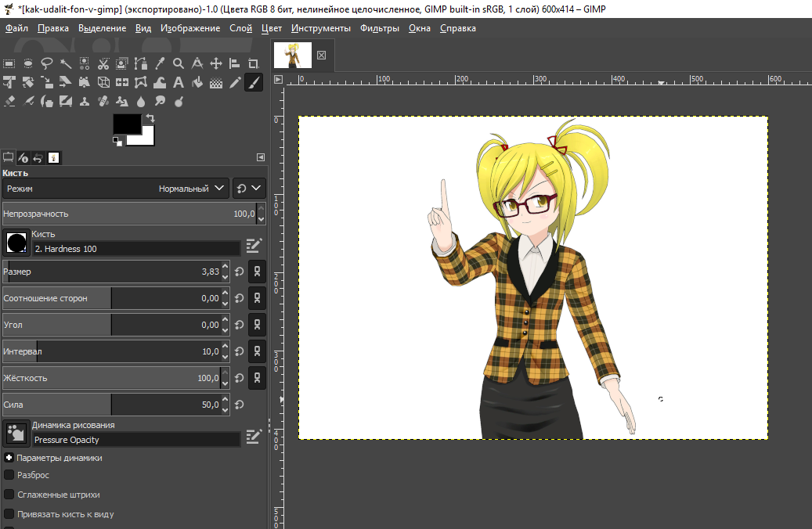Reset Соотношение сторон to default
The height and width of the screenshot is (529, 812).
tap(240, 298)
